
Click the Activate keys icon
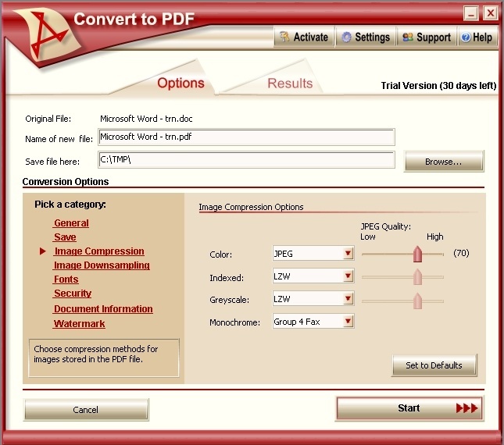point(284,37)
